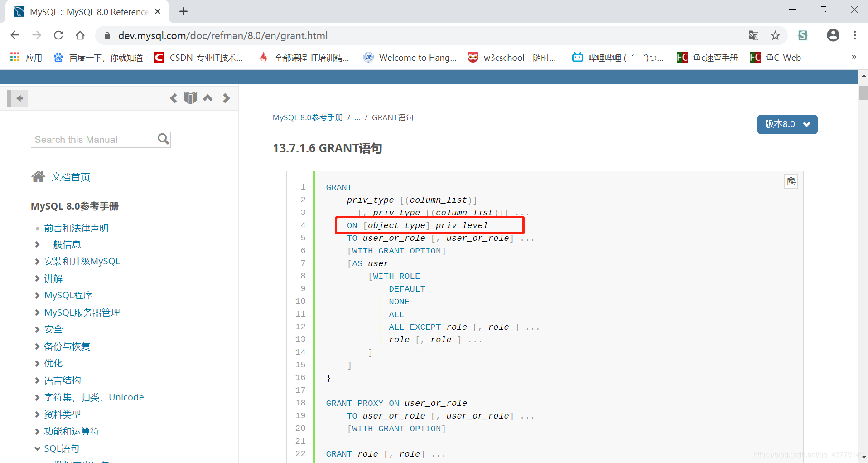Open the 全部课程_IT培训 bookmark

tap(304, 58)
